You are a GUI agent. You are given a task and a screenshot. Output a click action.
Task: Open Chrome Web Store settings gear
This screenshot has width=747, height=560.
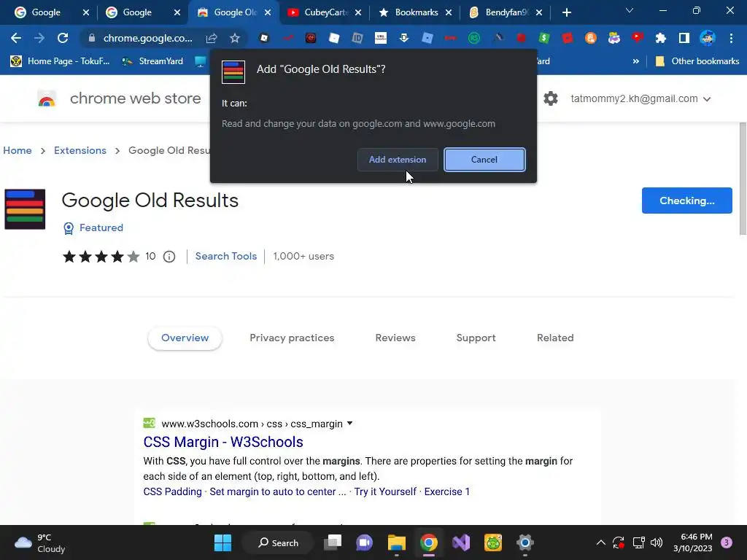550,98
